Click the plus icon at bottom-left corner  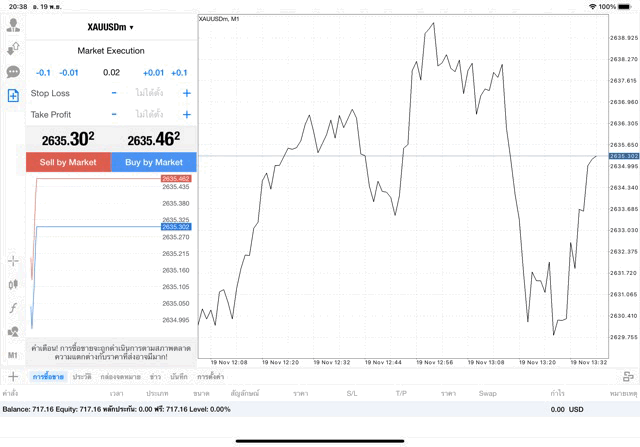[13, 376]
